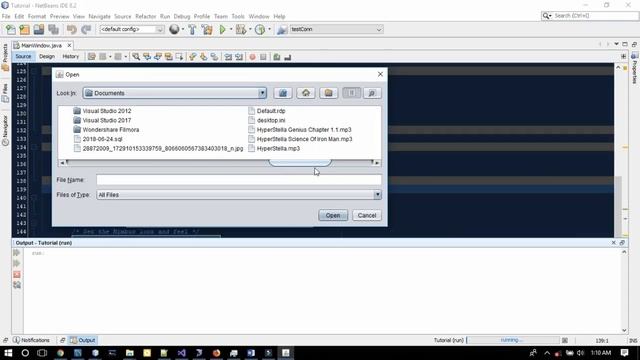
Task: Click the Notifications status bar button
Action: coord(31,340)
